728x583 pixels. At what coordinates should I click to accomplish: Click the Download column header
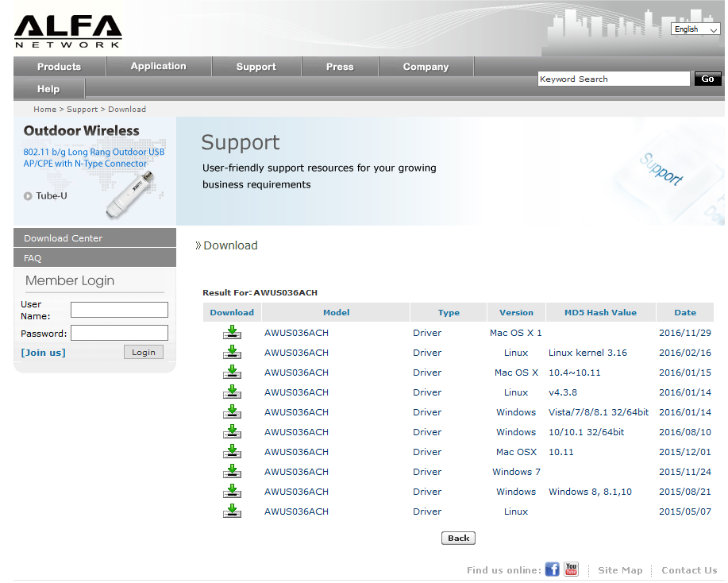[x=232, y=313]
